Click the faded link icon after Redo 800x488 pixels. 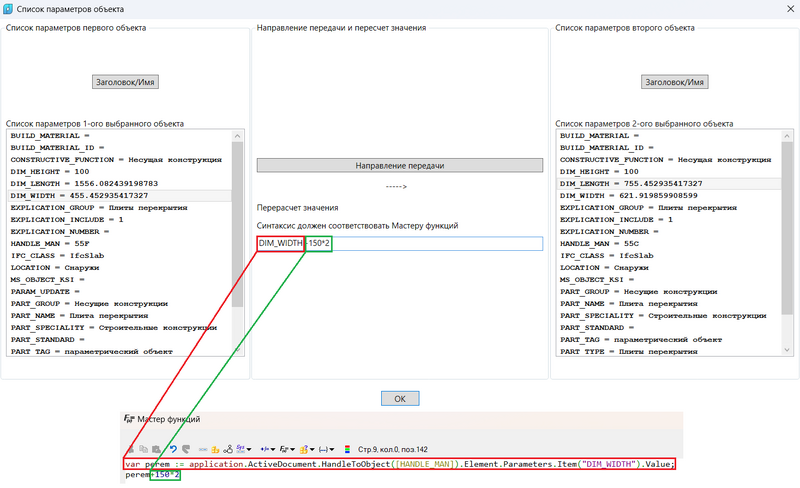click(203, 450)
